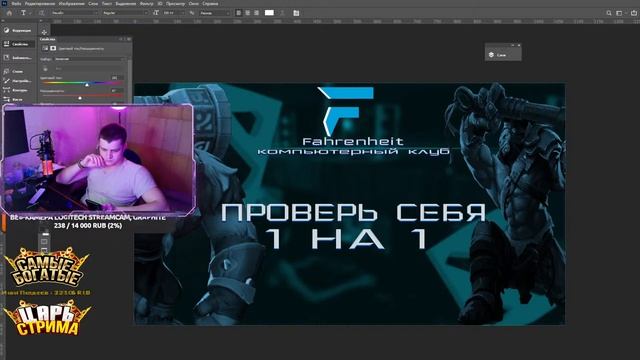Viewport: 640px width, 360px height.
Task: Click the Warp Text icon
Action: (282, 13)
